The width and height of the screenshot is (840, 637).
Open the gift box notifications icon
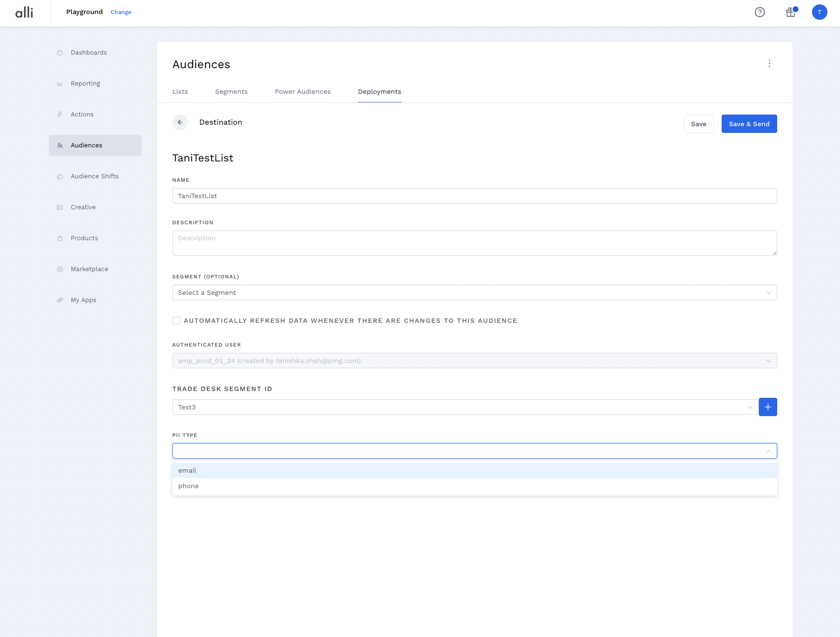(x=791, y=12)
